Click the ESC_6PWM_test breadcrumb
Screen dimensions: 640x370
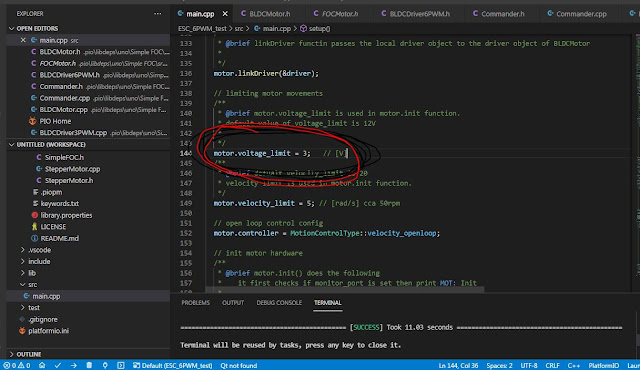pyautogui.click(x=202, y=29)
